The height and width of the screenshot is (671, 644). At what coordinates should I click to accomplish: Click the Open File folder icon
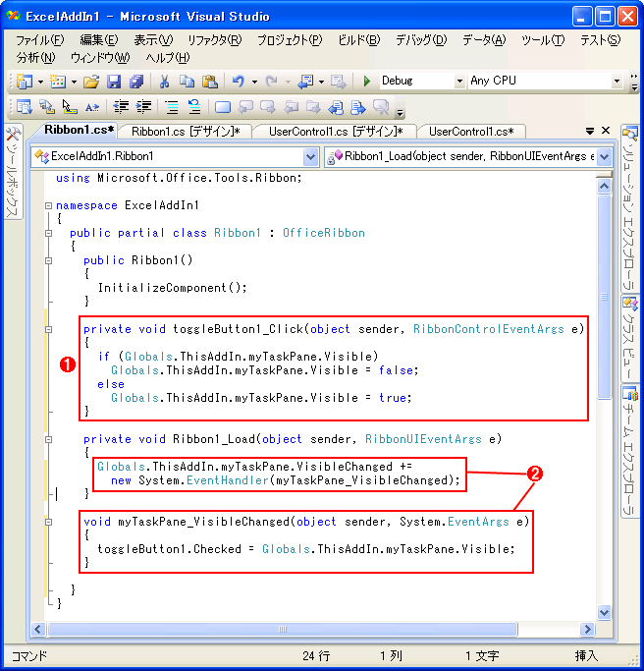tap(91, 81)
